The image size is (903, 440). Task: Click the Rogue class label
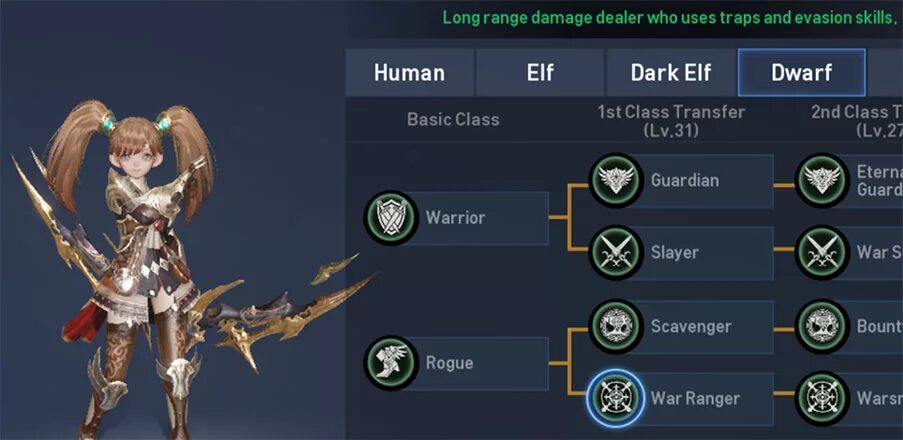449,363
